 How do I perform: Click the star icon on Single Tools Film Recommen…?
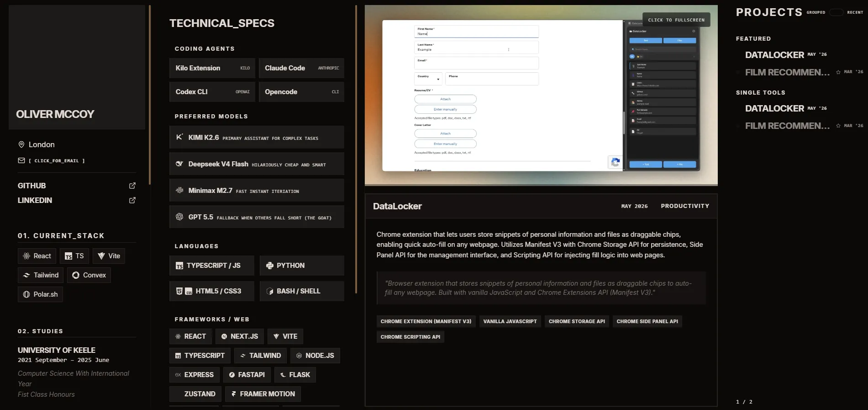[838, 126]
